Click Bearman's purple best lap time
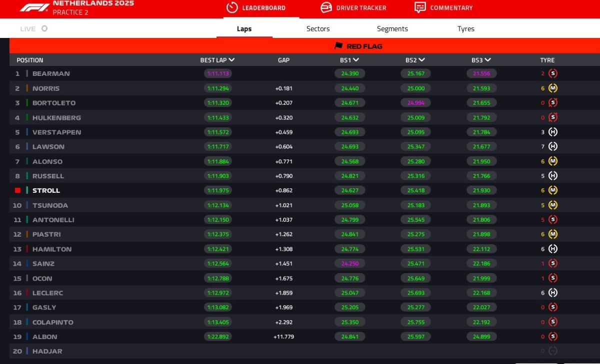Image resolution: width=600 pixels, height=364 pixels. coord(217,73)
